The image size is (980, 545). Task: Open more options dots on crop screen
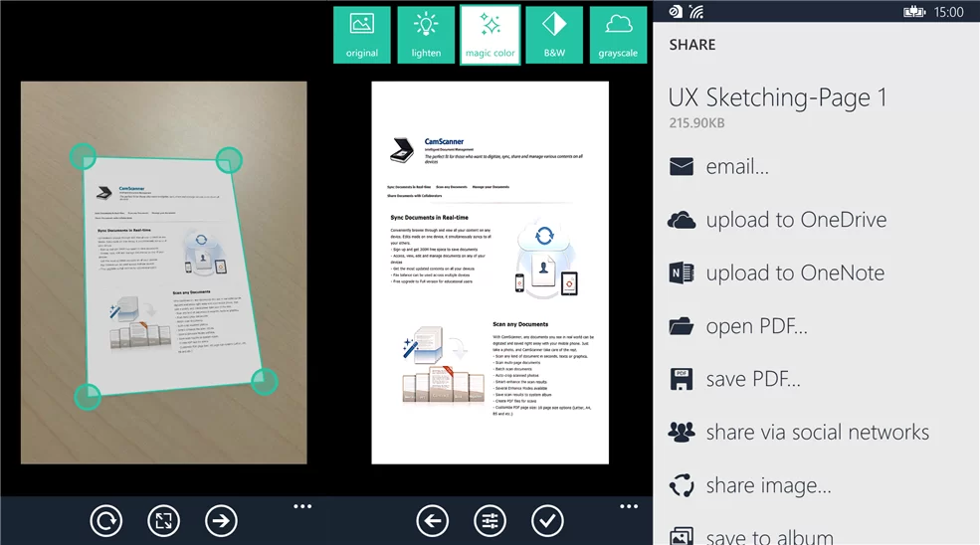pyautogui.click(x=302, y=506)
